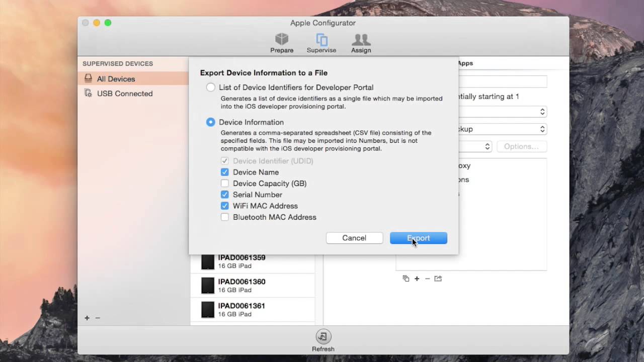Uncheck the Device Name checkbox

coord(225,172)
